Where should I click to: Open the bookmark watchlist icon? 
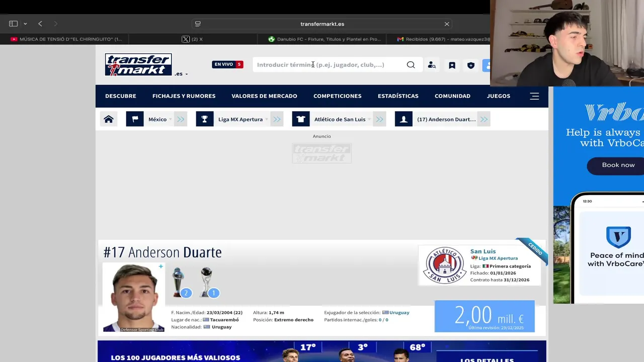(x=452, y=65)
